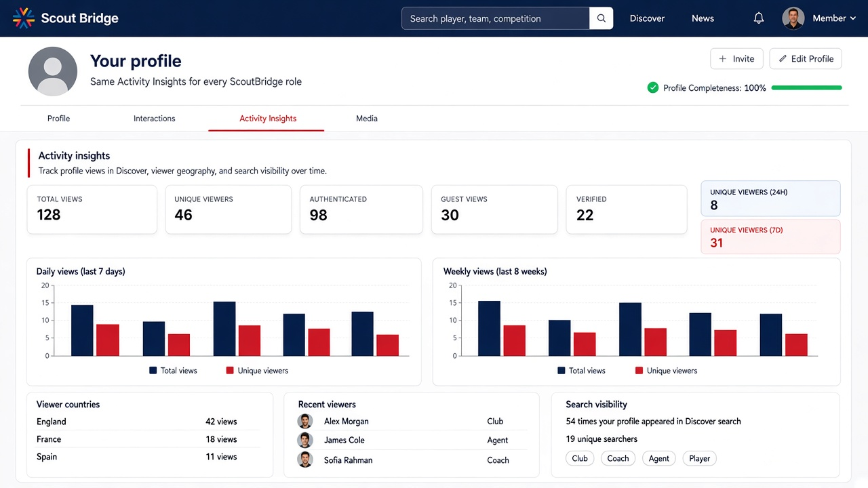Click Alex Morgan's avatar
This screenshot has height=488, width=868.
pyautogui.click(x=305, y=421)
